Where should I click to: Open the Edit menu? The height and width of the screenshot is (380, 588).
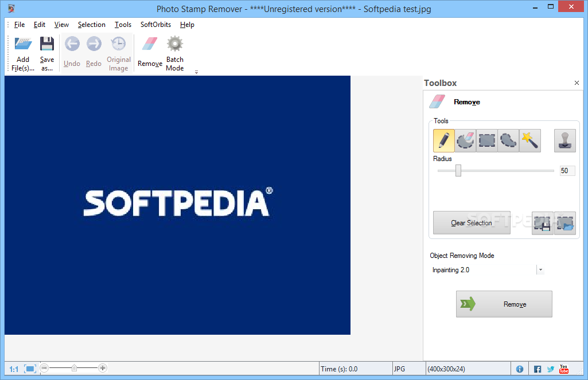[40, 25]
